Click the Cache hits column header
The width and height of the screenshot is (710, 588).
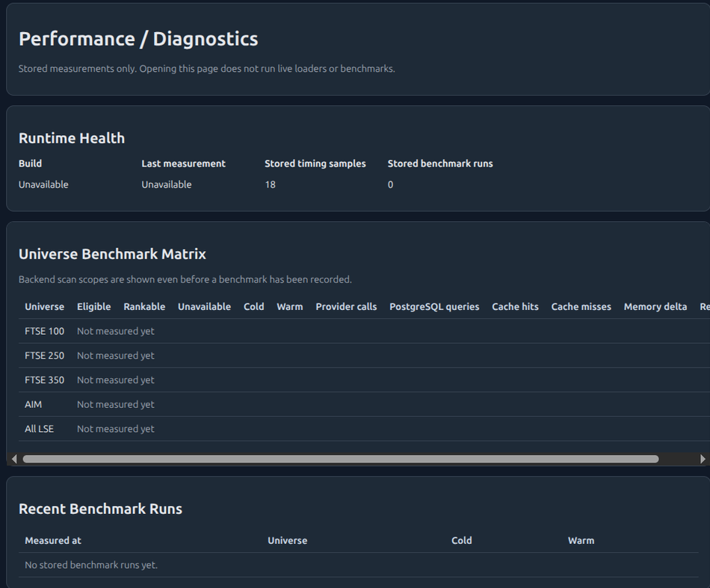[515, 306]
